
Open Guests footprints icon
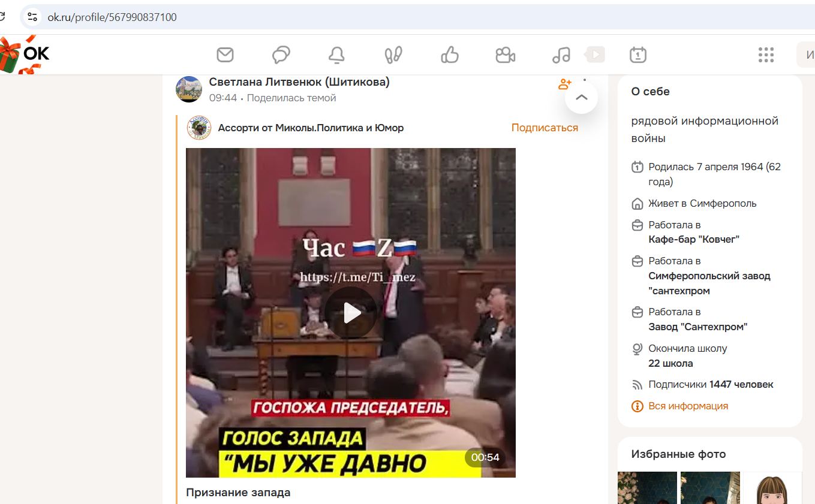[x=393, y=55]
